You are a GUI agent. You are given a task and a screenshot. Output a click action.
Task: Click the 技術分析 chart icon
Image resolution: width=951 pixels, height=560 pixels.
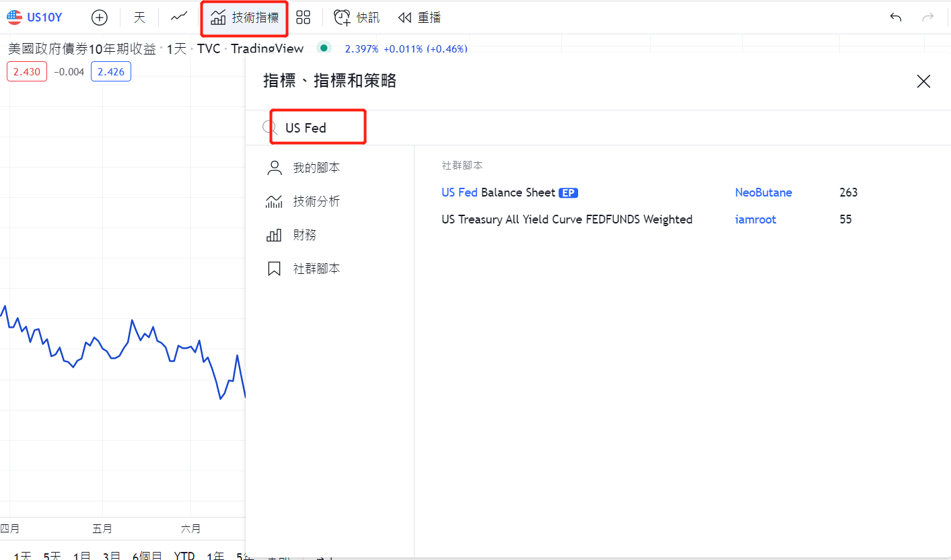[x=275, y=201]
